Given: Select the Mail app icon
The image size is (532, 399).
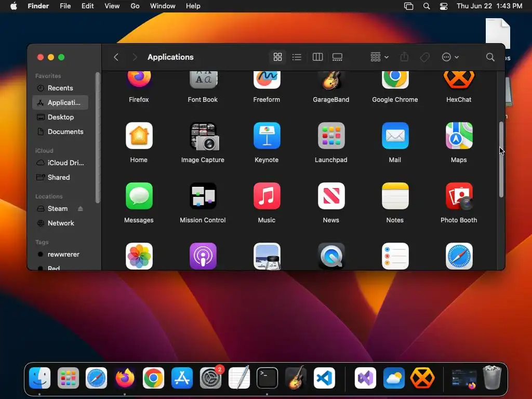Looking at the screenshot, I should pyautogui.click(x=395, y=136).
